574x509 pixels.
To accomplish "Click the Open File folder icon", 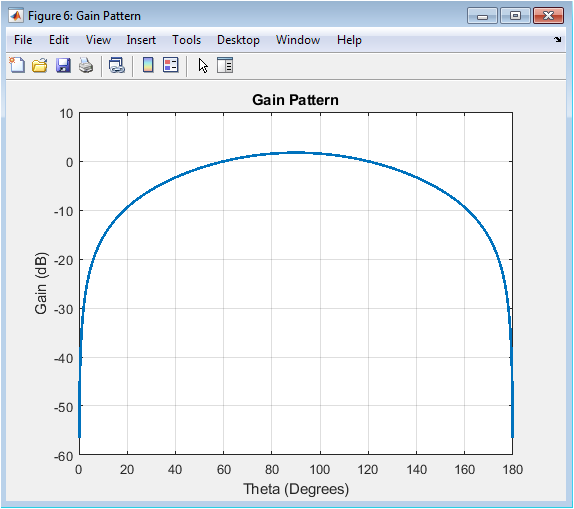I will [40, 65].
